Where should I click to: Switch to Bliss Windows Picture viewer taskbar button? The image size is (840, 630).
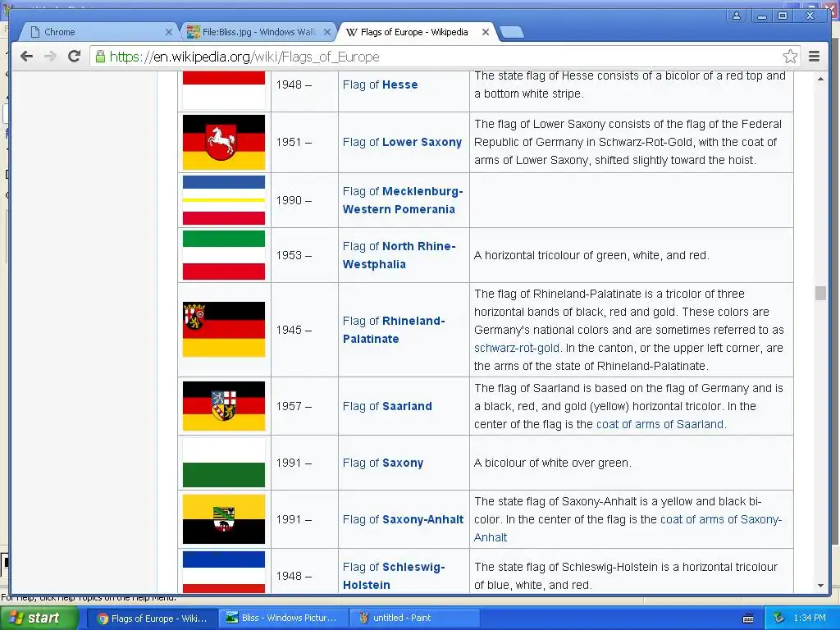point(282,618)
